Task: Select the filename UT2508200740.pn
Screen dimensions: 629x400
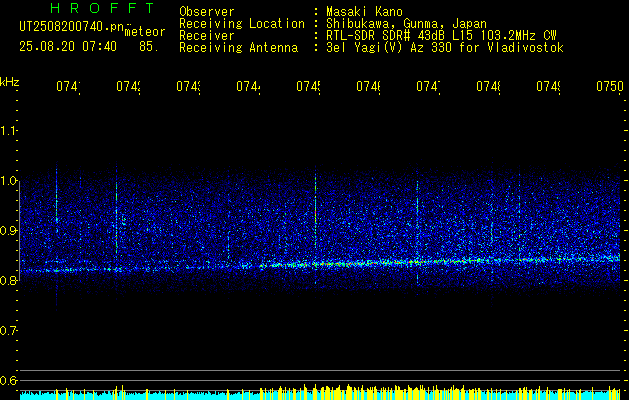Action: click(71, 27)
